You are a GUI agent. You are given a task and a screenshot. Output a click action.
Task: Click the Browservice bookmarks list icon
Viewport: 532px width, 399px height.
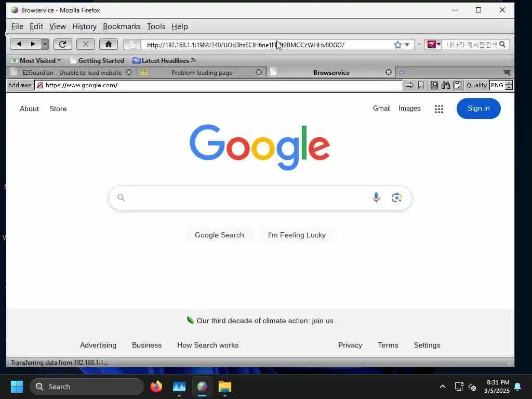(434, 85)
